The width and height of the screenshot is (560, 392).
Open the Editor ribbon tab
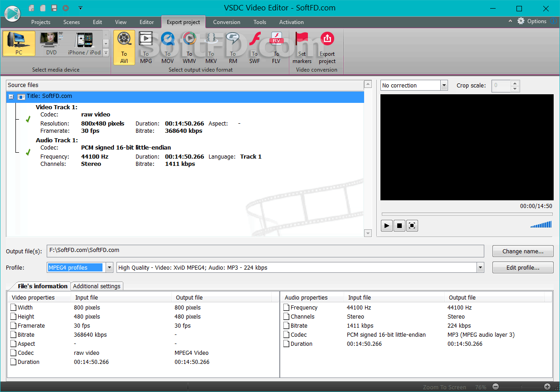[146, 22]
